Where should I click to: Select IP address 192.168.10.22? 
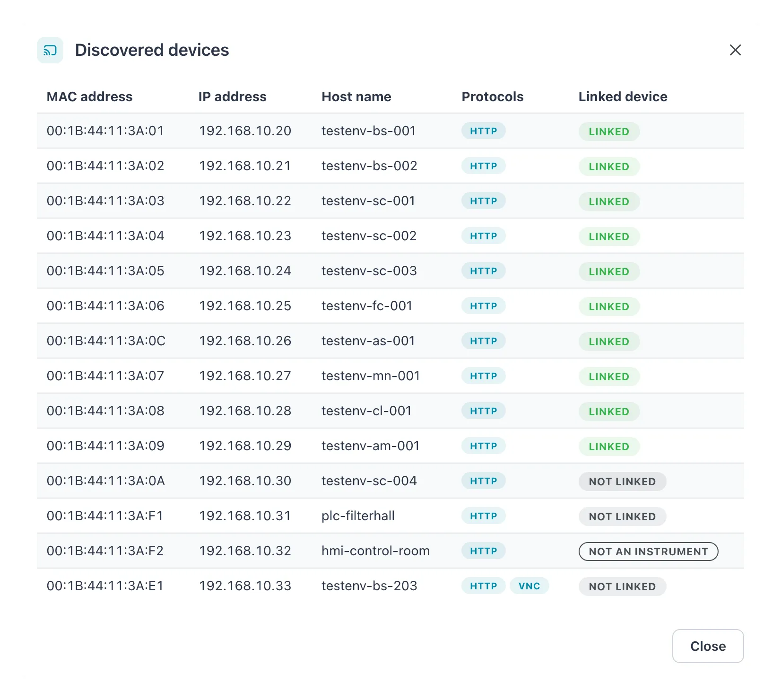tap(245, 201)
